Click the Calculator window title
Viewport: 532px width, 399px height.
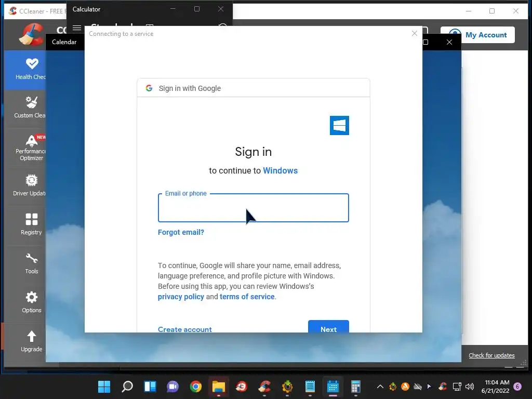click(86, 9)
